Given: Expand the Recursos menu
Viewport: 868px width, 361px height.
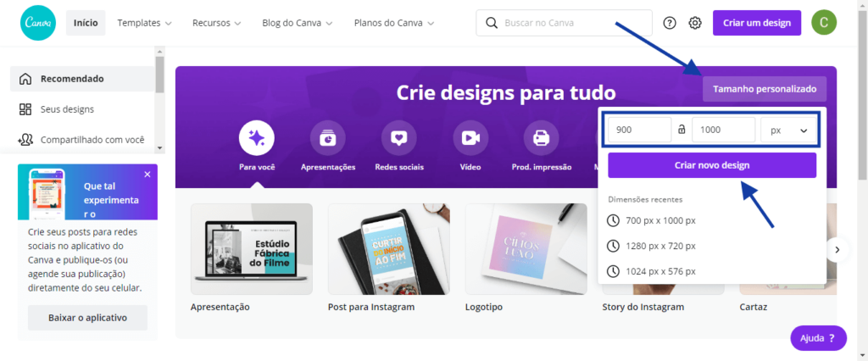Looking at the screenshot, I should tap(216, 23).
